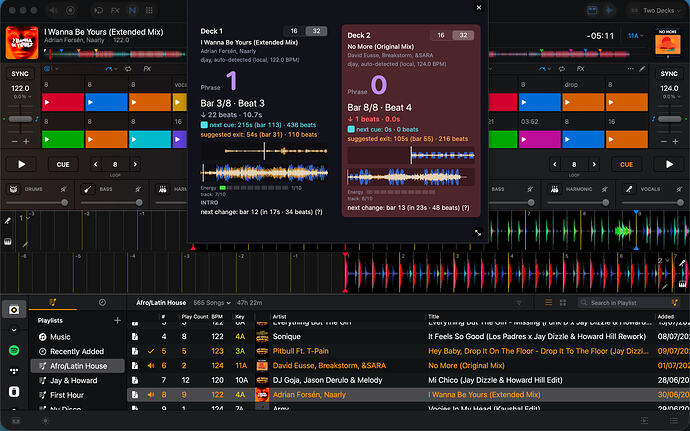Mute Deck 1 drums stem
The width and height of the screenshot is (690, 431).
point(63,189)
